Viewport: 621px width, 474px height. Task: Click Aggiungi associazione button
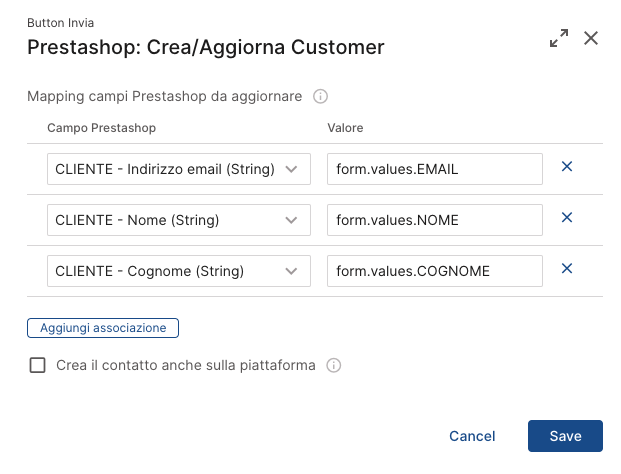pyautogui.click(x=103, y=328)
